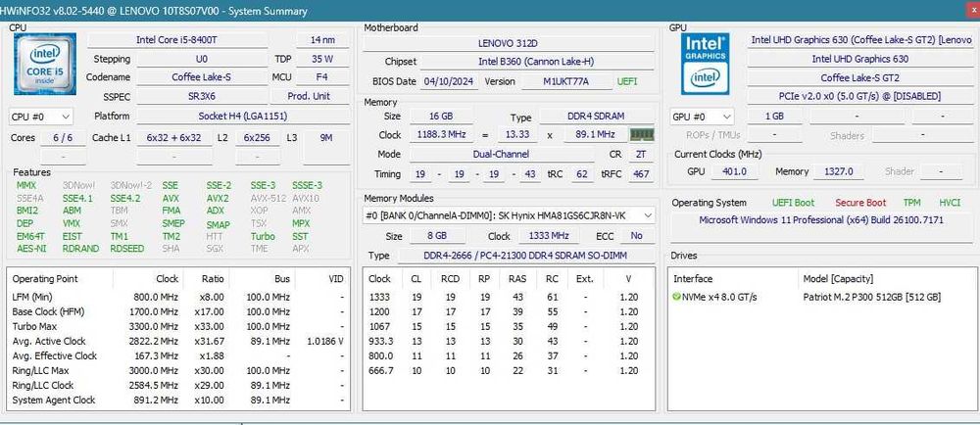Click the AVX2 feature label
This screenshot has width=980, height=425.
pyautogui.click(x=218, y=198)
